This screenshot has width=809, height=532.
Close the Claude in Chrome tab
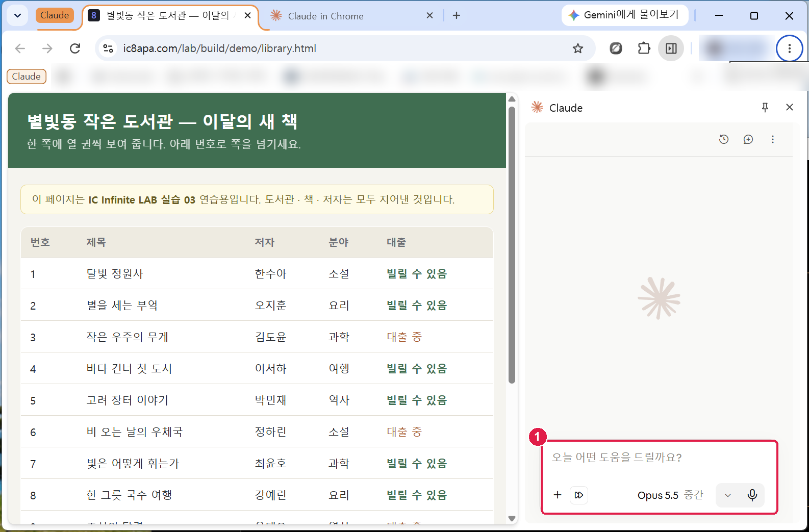tap(429, 15)
